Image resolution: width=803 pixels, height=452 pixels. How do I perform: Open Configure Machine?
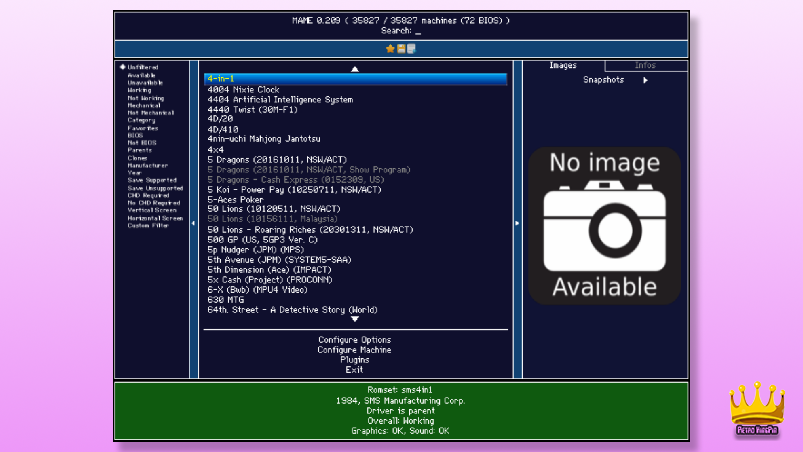pyautogui.click(x=354, y=350)
